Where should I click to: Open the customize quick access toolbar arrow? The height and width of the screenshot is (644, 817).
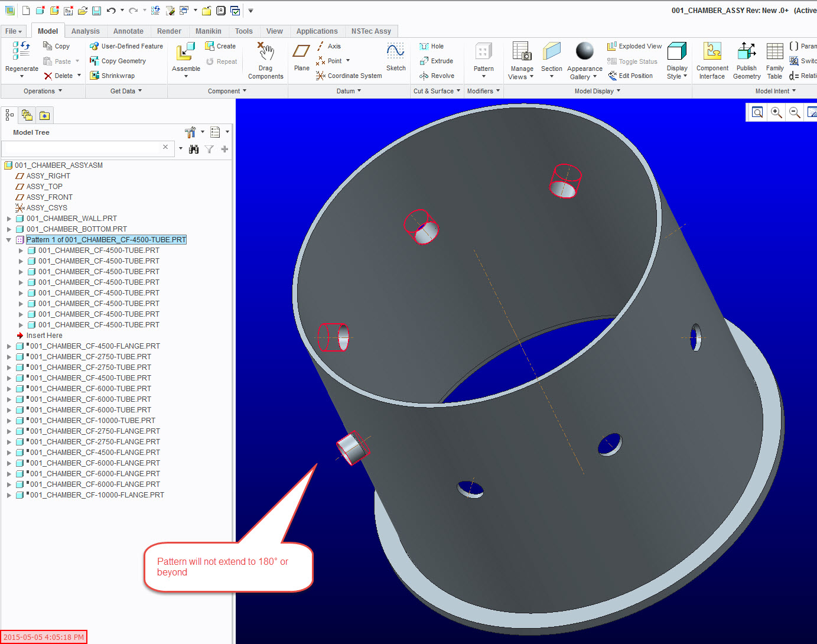pos(250,11)
